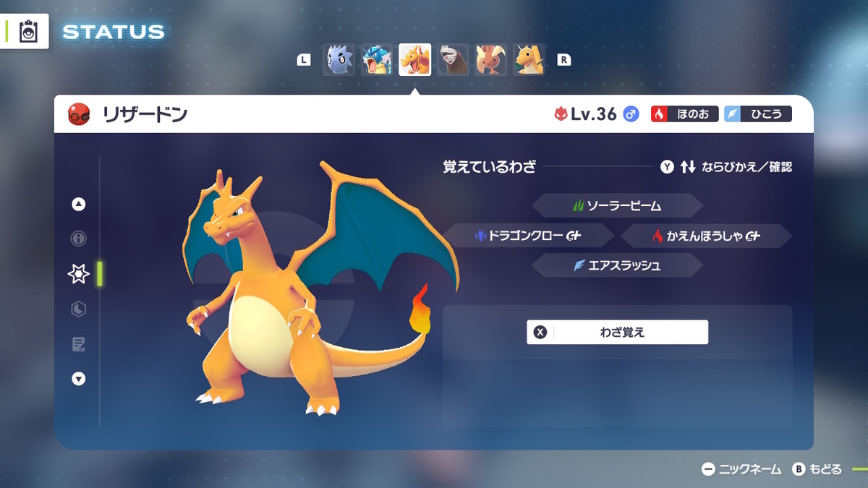Click the memo notes sidebar icon
The width and height of the screenshot is (868, 488).
(78, 345)
